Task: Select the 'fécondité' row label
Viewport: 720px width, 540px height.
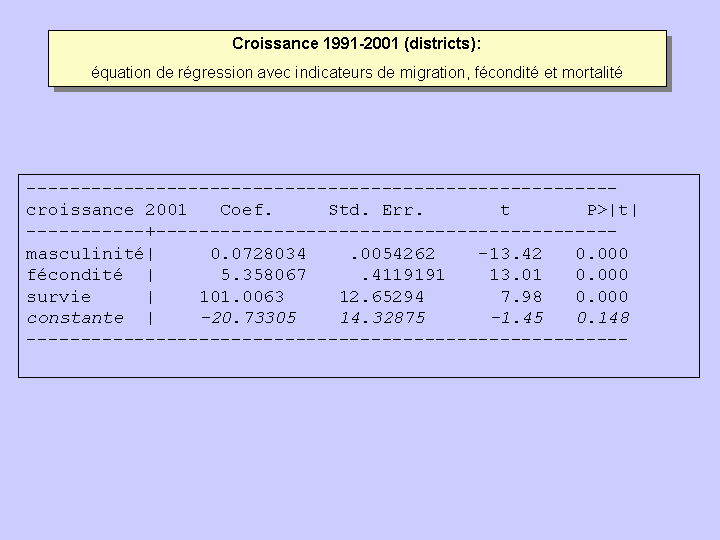Action: coord(74,275)
